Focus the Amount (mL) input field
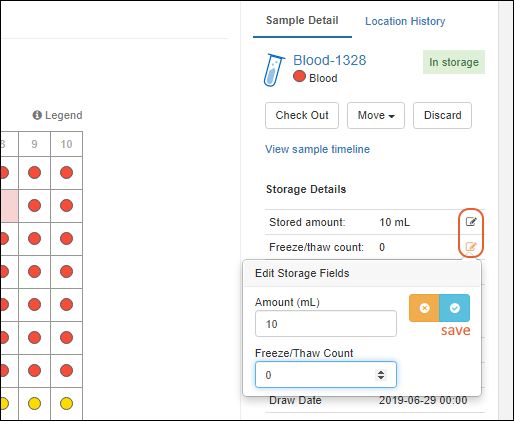The image size is (514, 421). click(326, 324)
